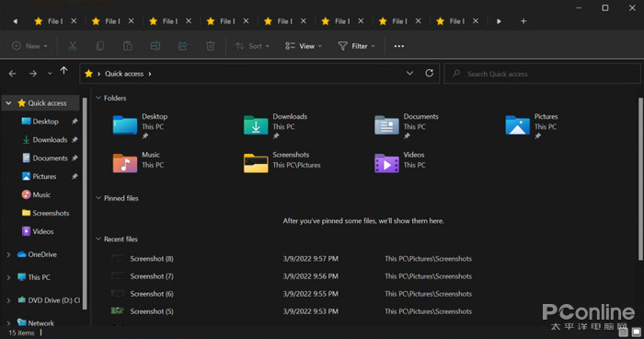The height and width of the screenshot is (339, 644).
Task: Click main pane vertical scrollbar
Action: click(x=640, y=179)
